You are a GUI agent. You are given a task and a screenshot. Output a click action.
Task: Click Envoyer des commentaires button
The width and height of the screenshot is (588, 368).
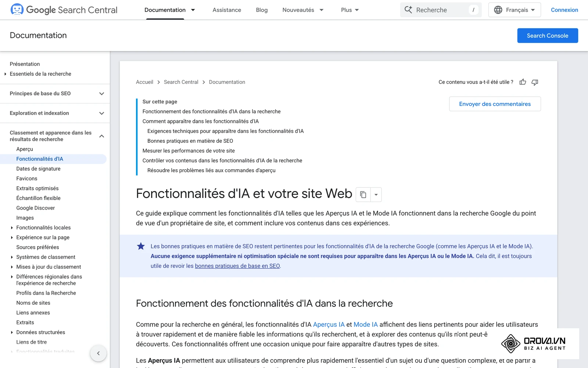click(495, 104)
